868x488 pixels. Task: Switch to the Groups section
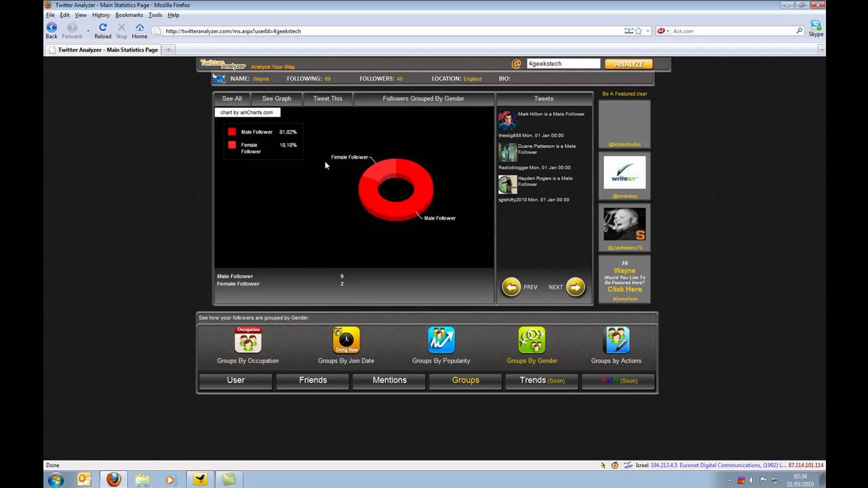click(x=466, y=380)
